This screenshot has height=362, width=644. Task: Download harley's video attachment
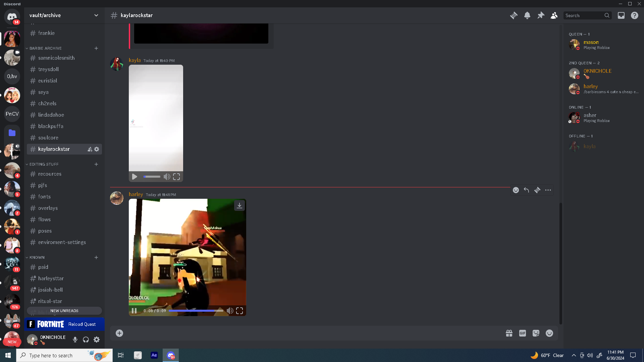click(239, 205)
